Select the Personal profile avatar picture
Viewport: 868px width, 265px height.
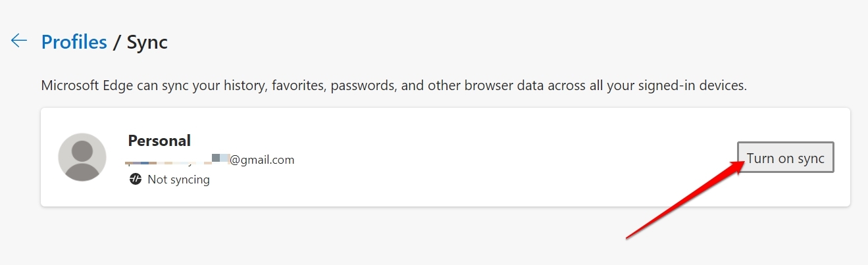click(x=82, y=157)
